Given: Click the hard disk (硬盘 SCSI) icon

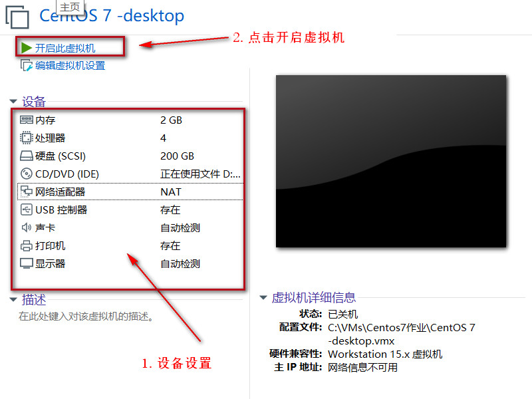Looking at the screenshot, I should (x=27, y=156).
